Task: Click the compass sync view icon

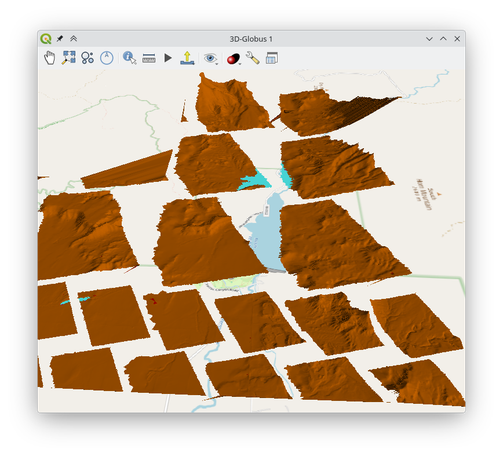Action: coord(107,58)
